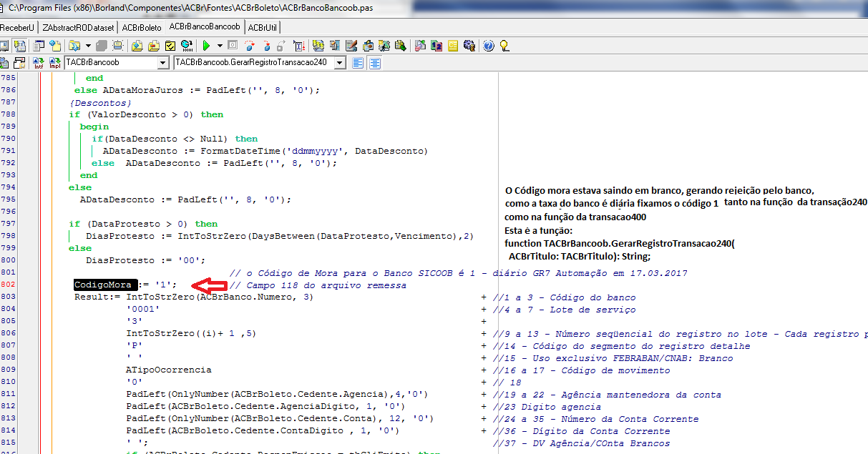Click the selected CodigoMora identifier

click(103, 285)
